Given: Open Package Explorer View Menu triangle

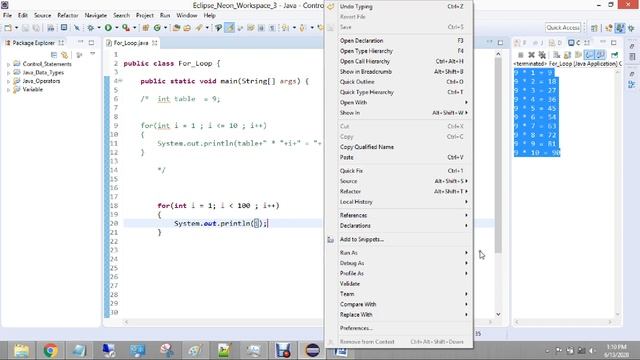Looking at the screenshot, I should pyautogui.click(x=93, y=54).
